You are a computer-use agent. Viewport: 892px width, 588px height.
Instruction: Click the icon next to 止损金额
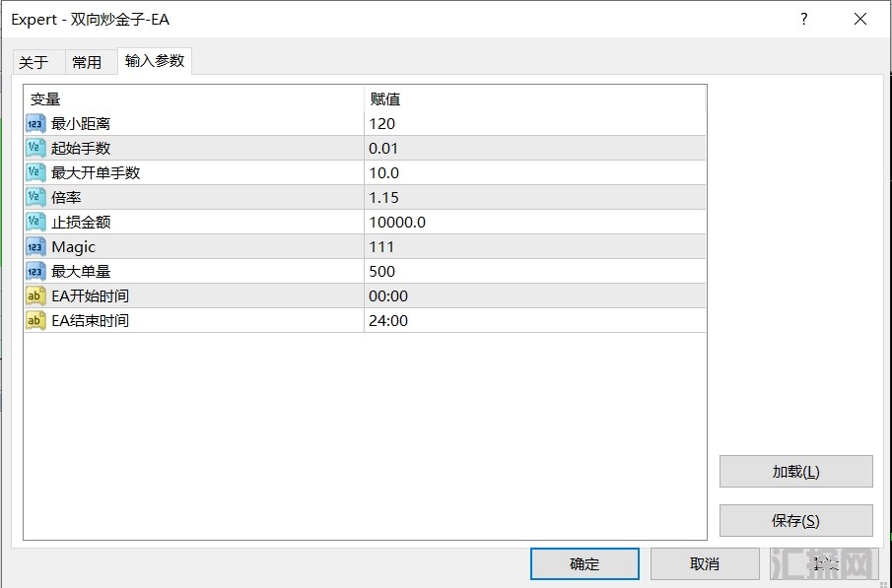tap(35, 222)
